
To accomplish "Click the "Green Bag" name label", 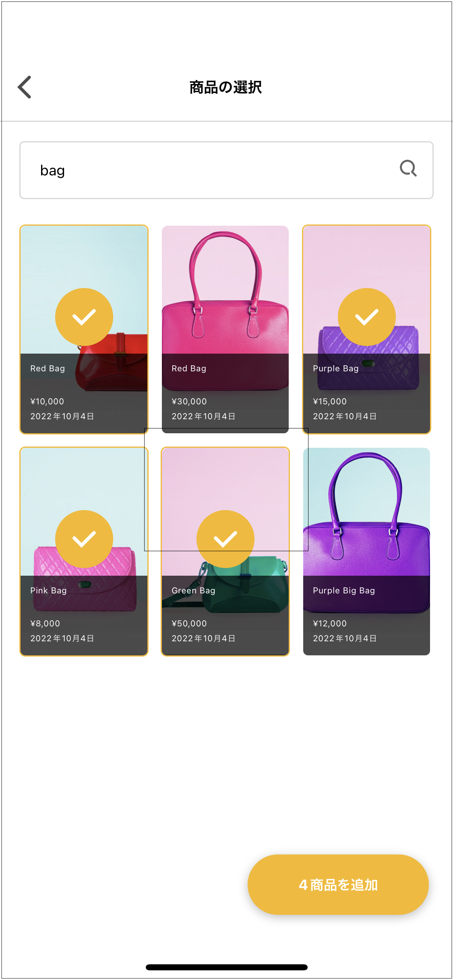I will [x=193, y=591].
